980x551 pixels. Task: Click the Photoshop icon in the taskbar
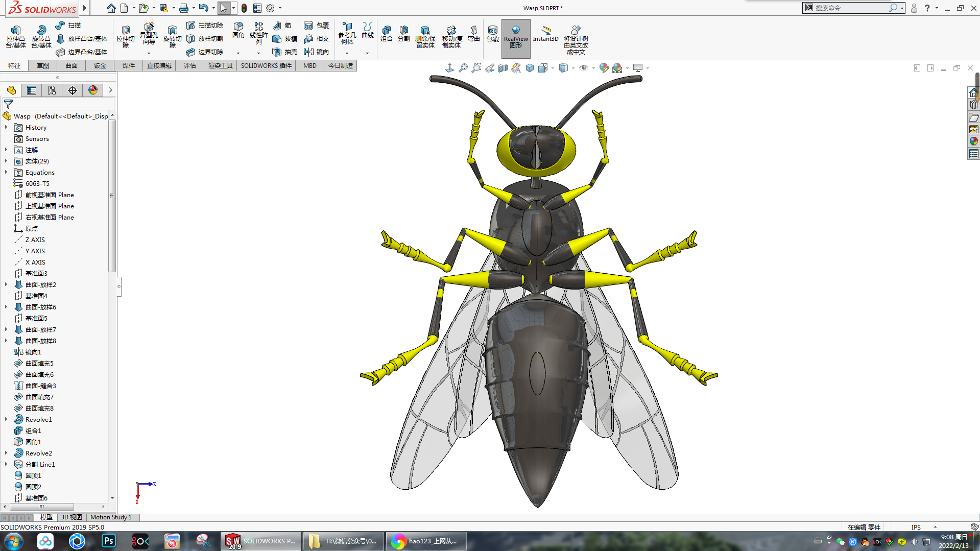pos(108,541)
